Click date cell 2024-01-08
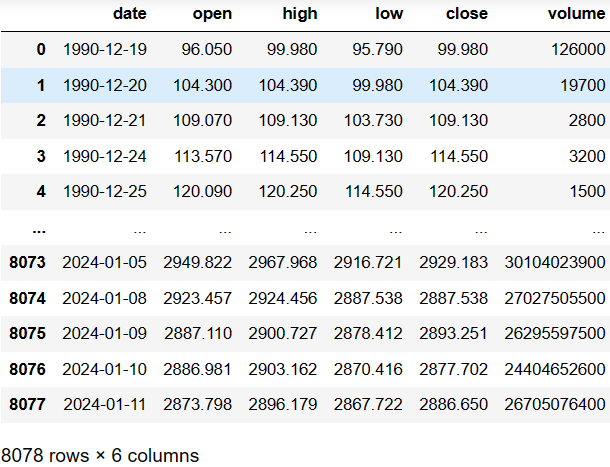 click(x=104, y=298)
